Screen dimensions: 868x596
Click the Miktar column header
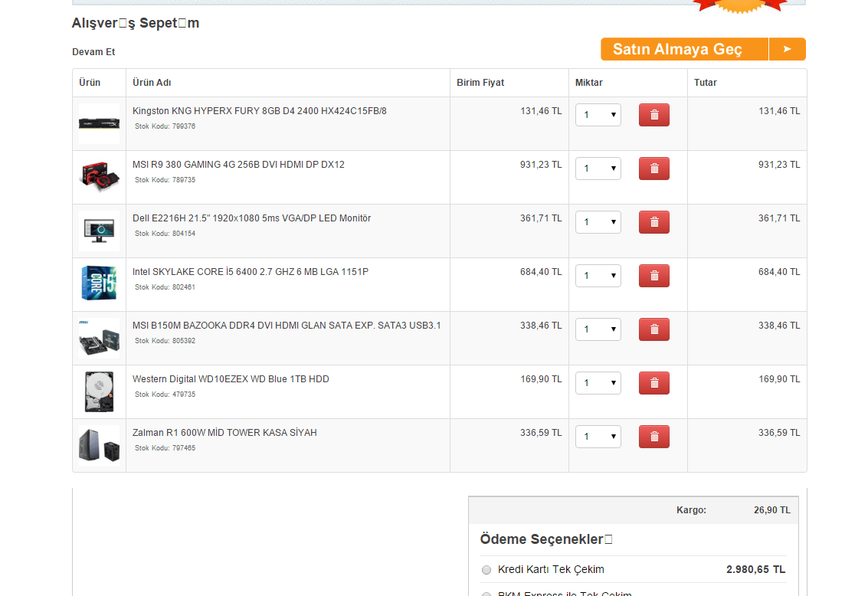pos(589,83)
